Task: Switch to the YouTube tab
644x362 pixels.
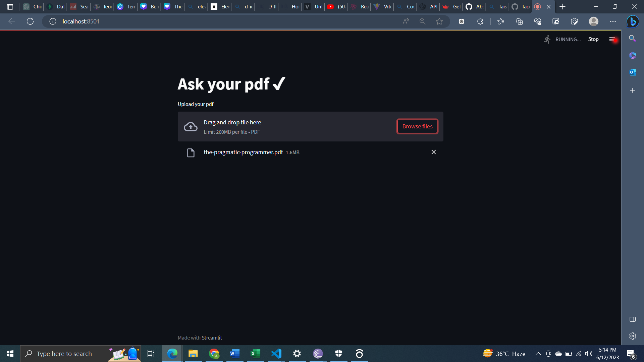Action: [336, 7]
